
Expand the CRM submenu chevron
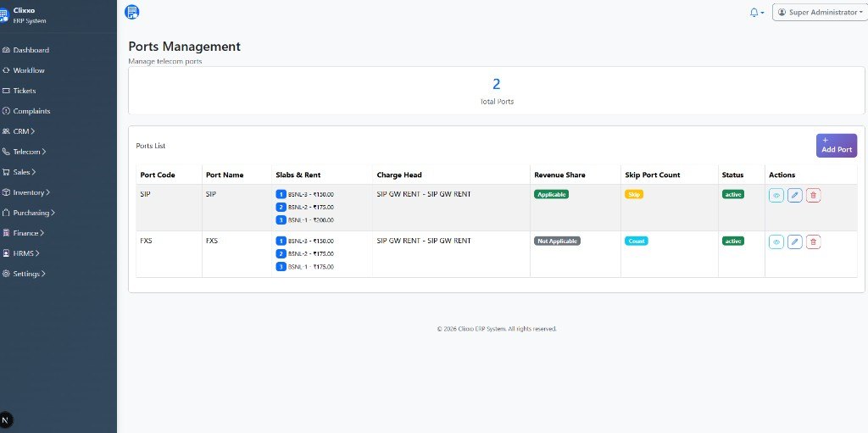point(33,131)
